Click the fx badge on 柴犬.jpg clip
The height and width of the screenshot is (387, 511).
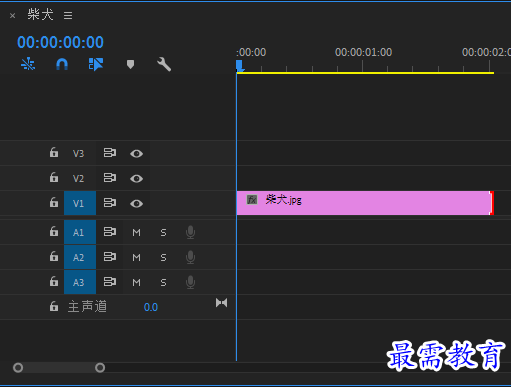[252, 200]
